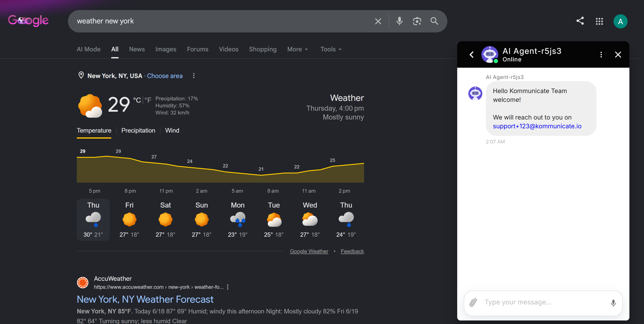Click the Google doodle logo
The height and width of the screenshot is (324, 644).
click(28, 21)
